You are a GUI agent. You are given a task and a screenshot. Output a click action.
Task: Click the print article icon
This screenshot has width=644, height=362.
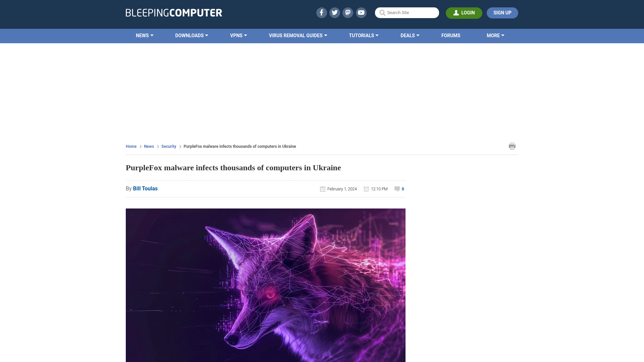(512, 146)
